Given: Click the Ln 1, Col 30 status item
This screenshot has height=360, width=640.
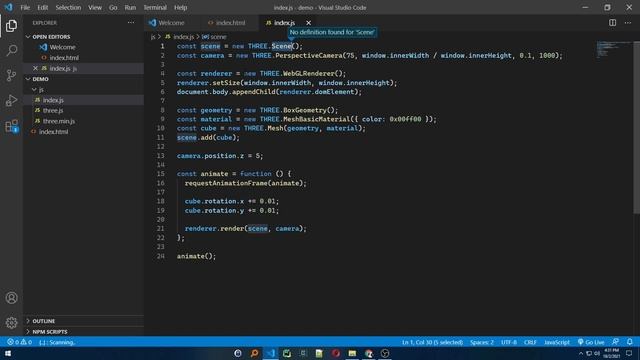Looking at the screenshot, I should pos(432,342).
